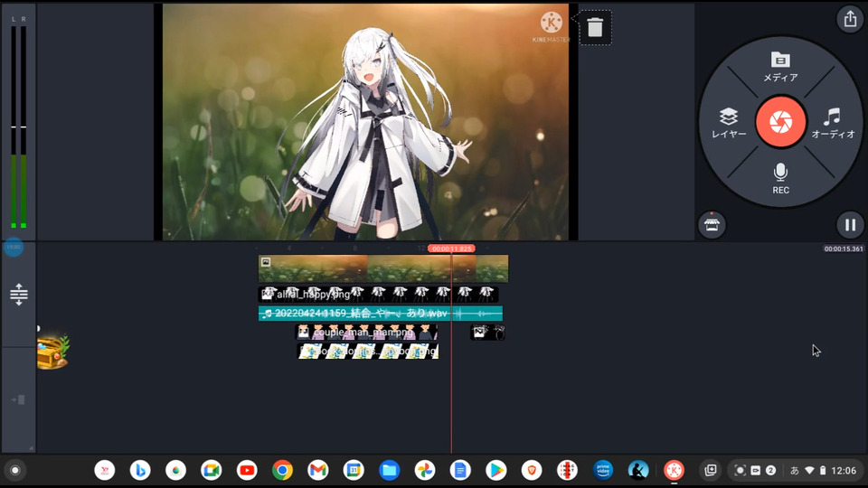Image resolution: width=868 pixels, height=488 pixels.
Task: Click the 00:00:11.825 playhead time marker
Action: (451, 249)
